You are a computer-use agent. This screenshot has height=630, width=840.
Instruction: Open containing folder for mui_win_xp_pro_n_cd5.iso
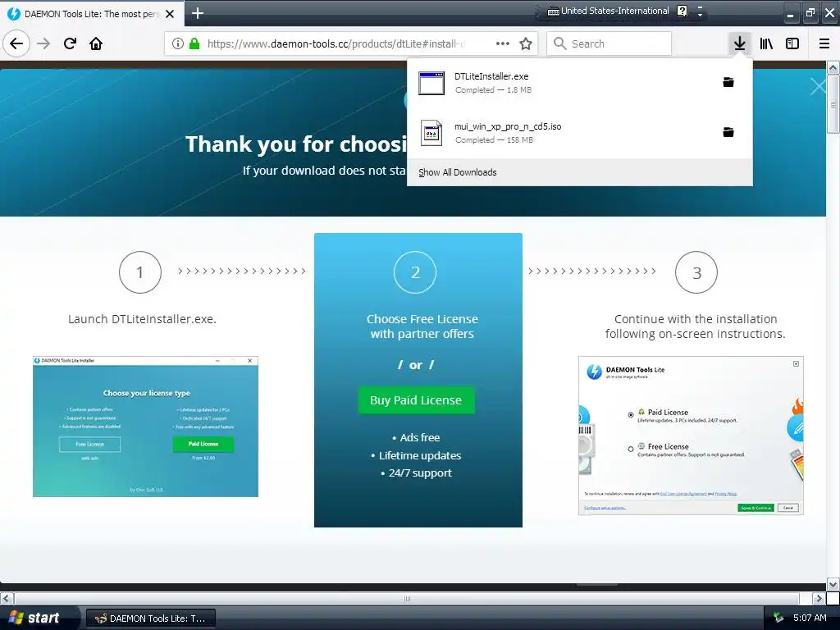728,132
